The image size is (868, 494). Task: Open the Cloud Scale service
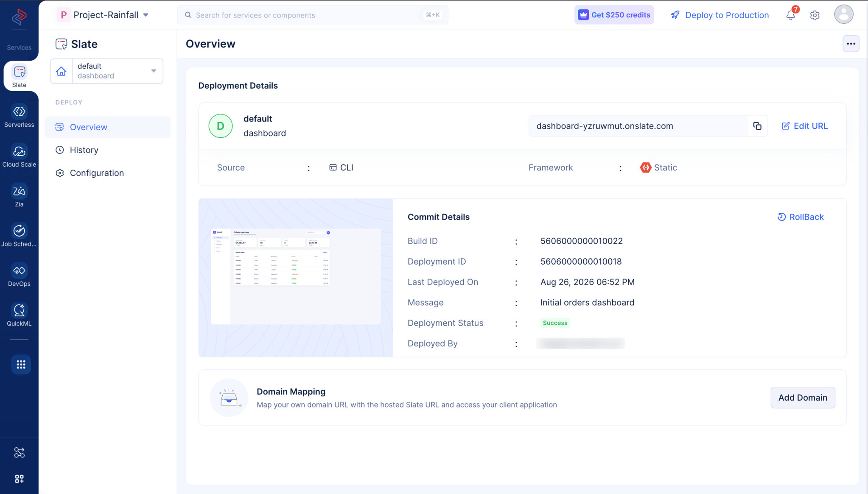click(x=19, y=156)
